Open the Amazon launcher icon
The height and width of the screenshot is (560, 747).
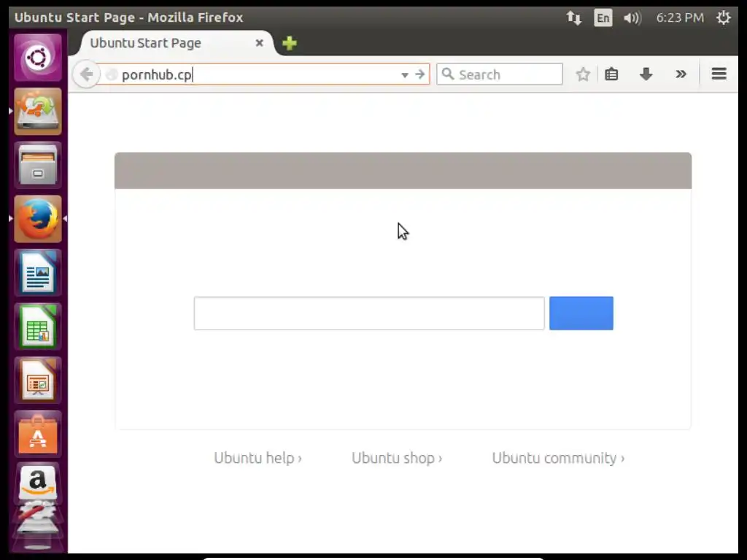[38, 483]
